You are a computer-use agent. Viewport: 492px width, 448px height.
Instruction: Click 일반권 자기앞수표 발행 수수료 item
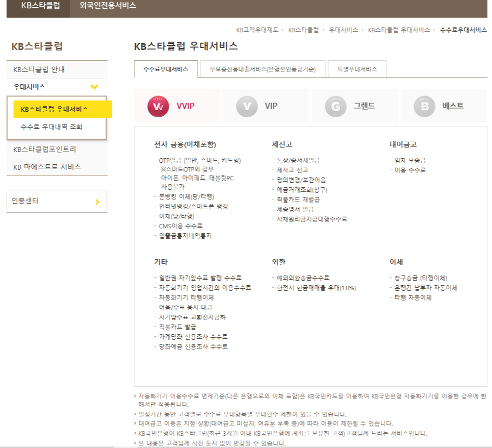200,278
